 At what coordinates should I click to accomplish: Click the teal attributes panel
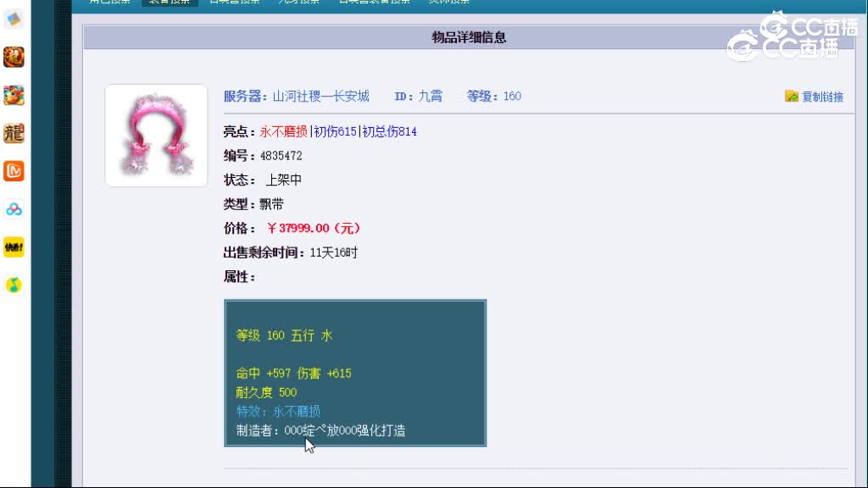[354, 373]
